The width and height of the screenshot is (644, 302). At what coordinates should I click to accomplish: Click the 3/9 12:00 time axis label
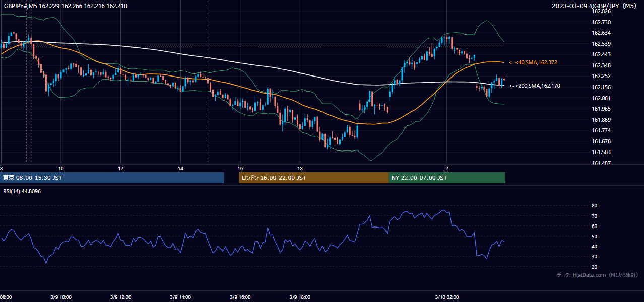(x=121, y=297)
